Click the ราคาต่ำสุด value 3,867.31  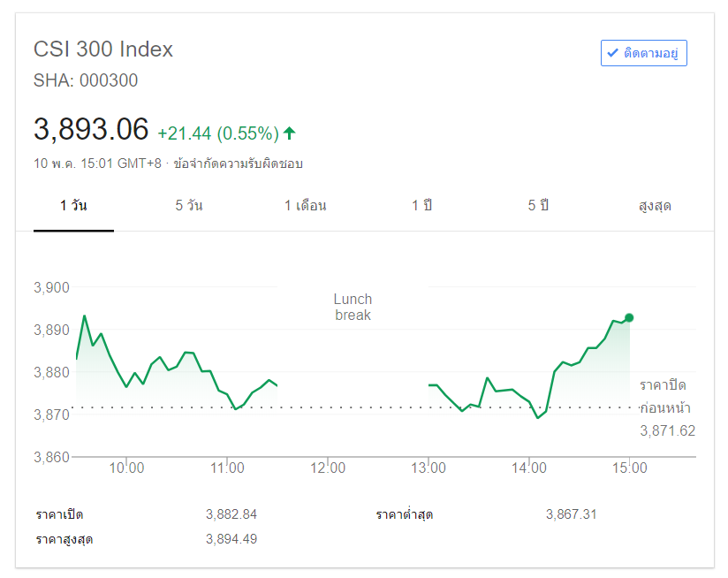572,514
